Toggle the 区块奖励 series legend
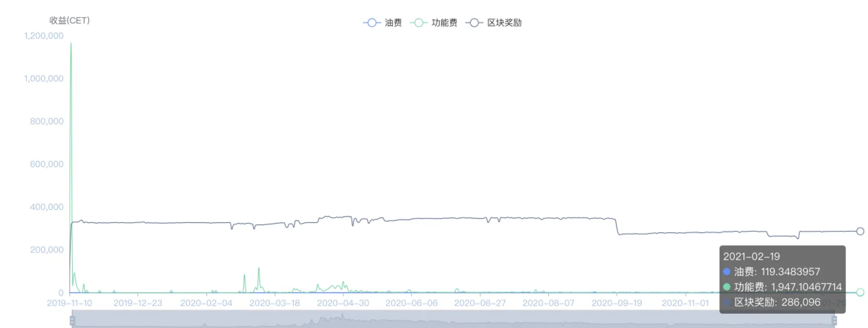The height and width of the screenshot is (328, 868). click(x=493, y=23)
